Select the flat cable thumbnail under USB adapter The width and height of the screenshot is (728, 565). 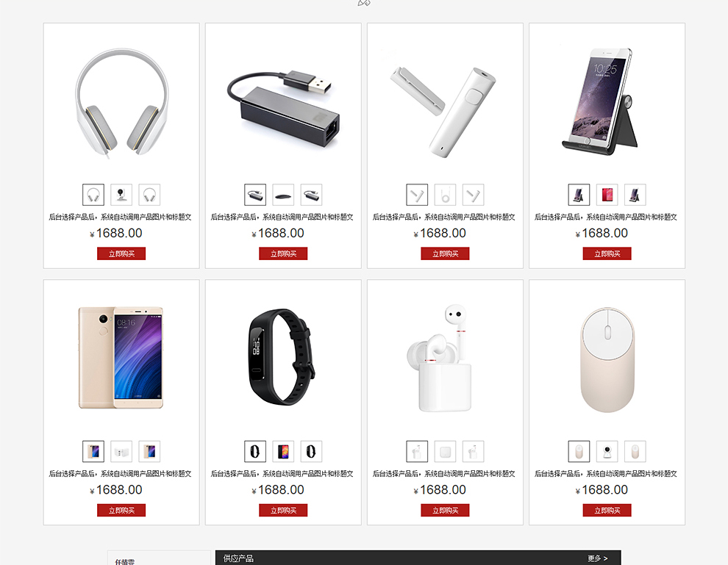(x=283, y=195)
